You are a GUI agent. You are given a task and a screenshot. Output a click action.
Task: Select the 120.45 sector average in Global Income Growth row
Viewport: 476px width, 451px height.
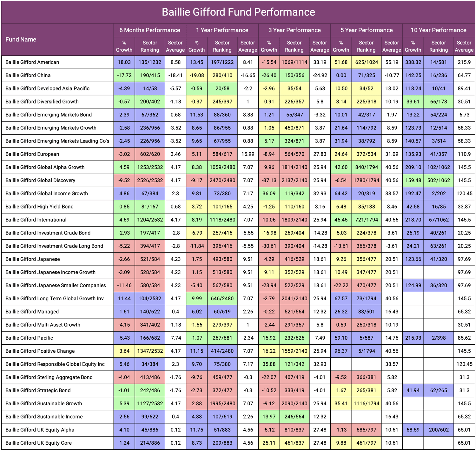[464, 194]
